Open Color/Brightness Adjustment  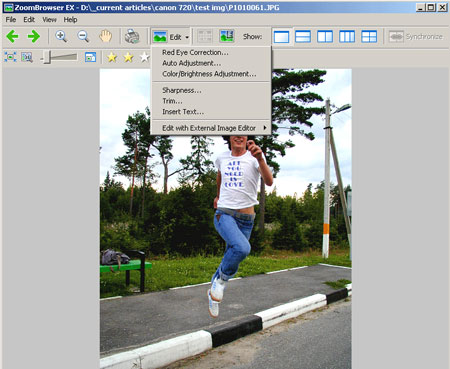(x=211, y=74)
